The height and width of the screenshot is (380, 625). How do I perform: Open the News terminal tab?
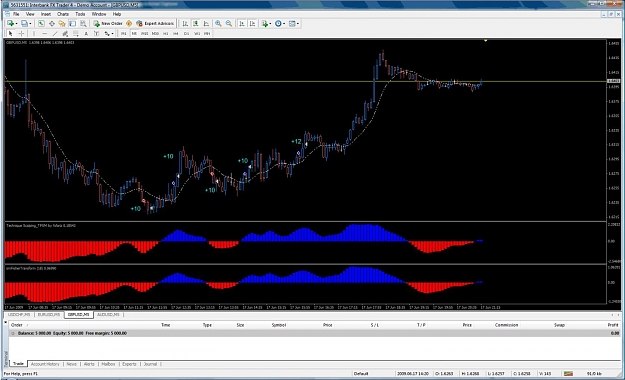tap(71, 364)
